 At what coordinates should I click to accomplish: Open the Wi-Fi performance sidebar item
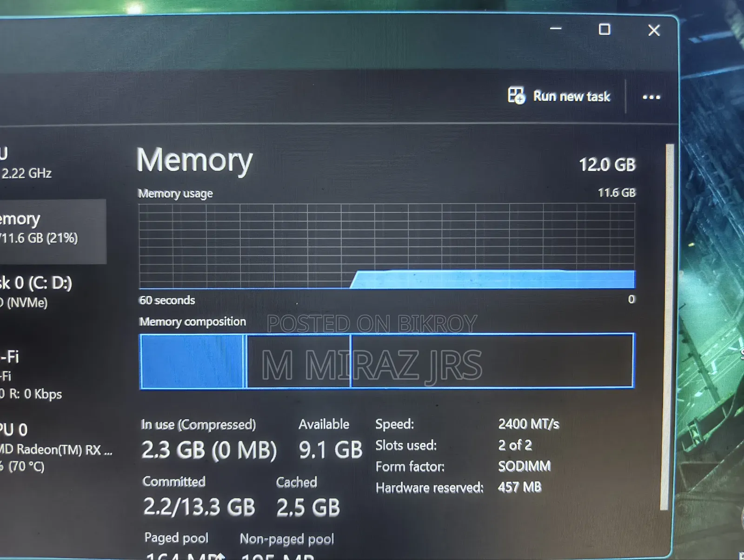point(31,375)
